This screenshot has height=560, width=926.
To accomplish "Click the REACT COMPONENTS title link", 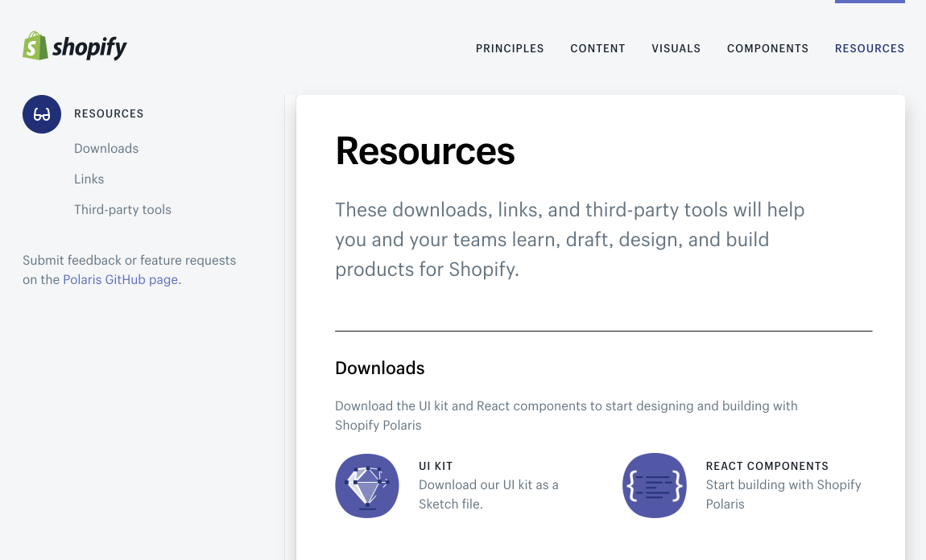I will tap(767, 467).
